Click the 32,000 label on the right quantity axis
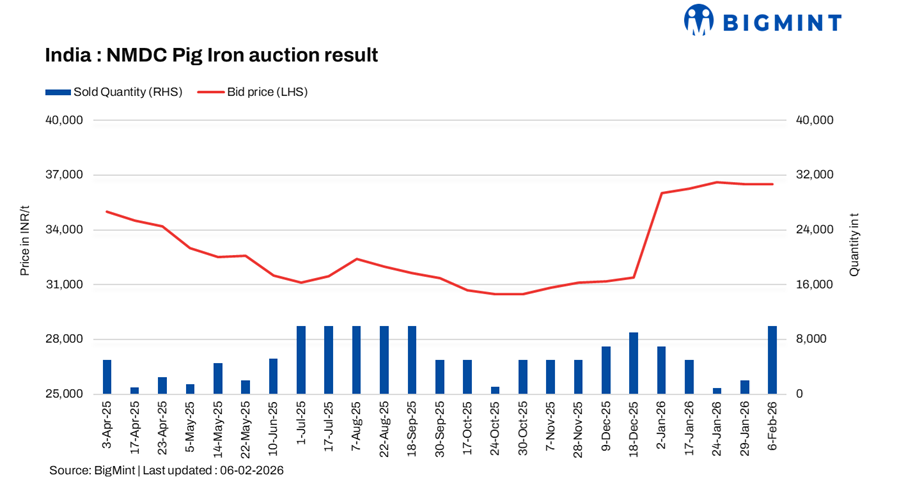 tap(813, 175)
